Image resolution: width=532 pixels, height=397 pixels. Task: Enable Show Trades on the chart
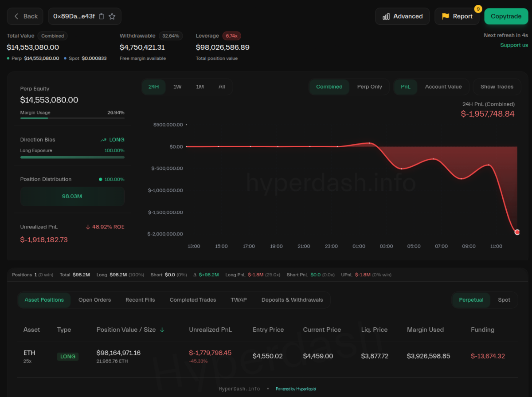point(497,87)
